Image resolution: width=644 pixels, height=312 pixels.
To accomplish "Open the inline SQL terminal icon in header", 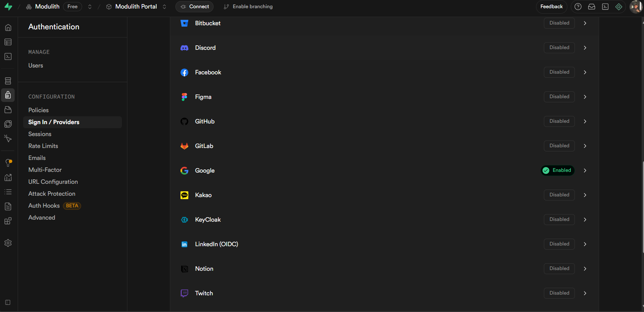I will coord(605,7).
